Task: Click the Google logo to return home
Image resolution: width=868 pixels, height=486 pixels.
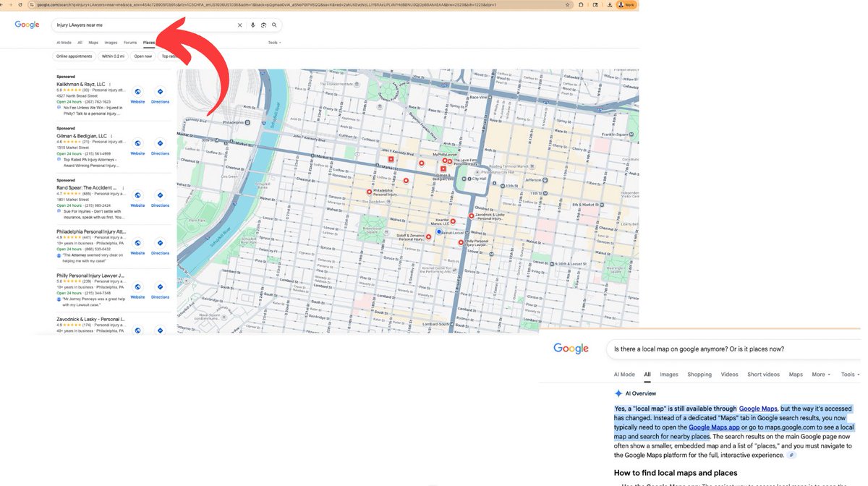Action: [26, 25]
